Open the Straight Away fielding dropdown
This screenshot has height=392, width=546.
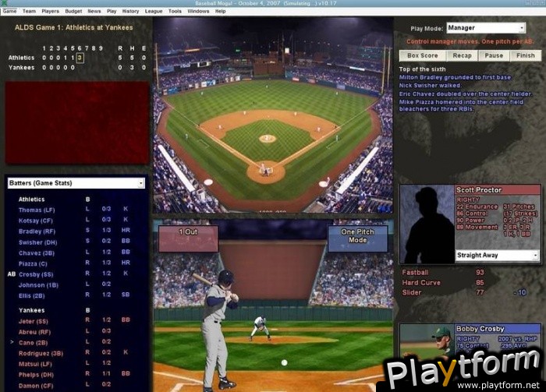coord(497,256)
